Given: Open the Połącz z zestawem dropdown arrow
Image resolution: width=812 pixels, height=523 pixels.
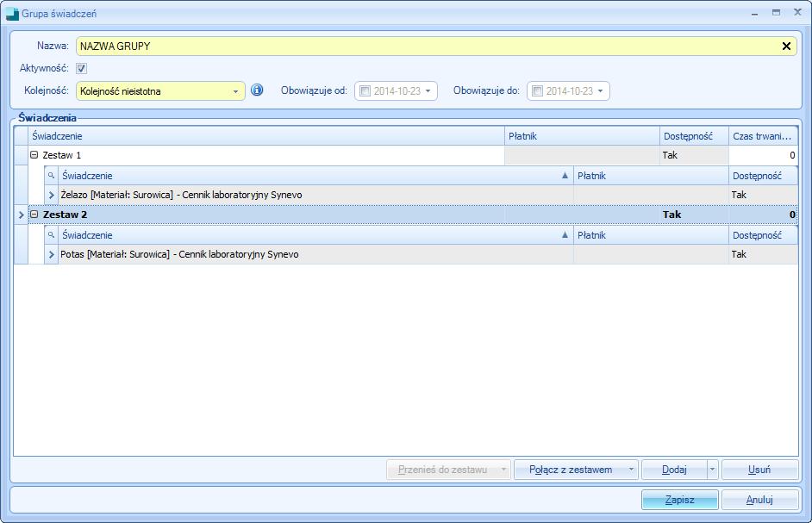Looking at the screenshot, I should point(631,470).
